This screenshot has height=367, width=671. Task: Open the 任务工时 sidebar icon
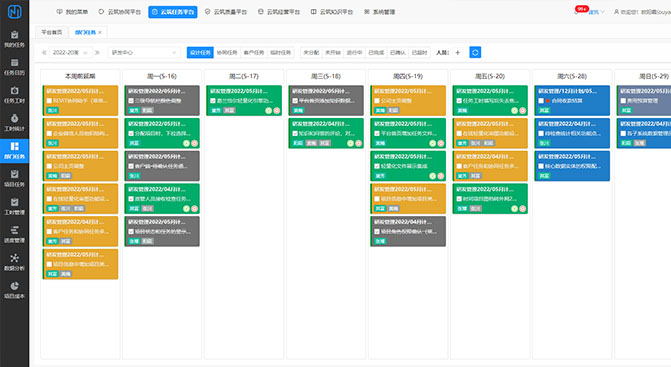pos(15,95)
